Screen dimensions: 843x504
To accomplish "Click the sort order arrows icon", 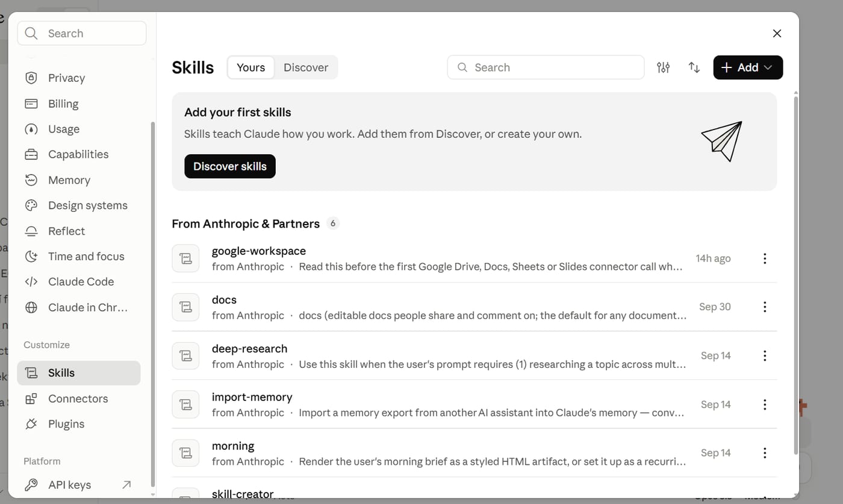I will [x=694, y=67].
